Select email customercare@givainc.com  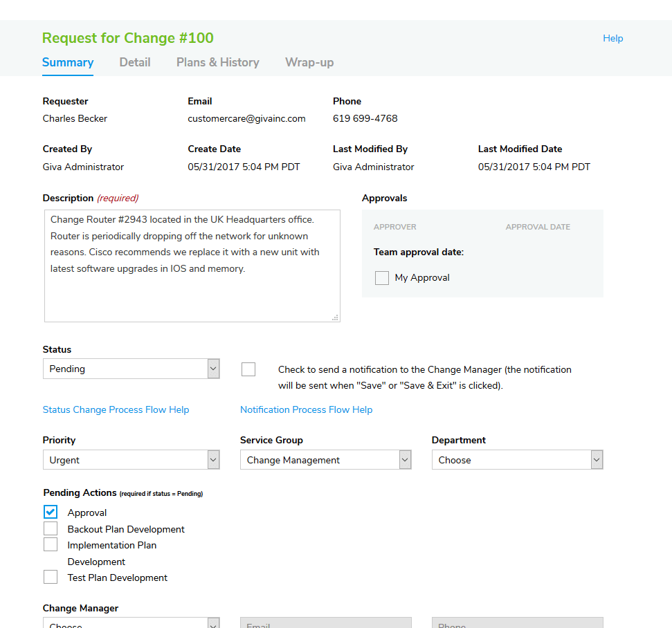(246, 119)
